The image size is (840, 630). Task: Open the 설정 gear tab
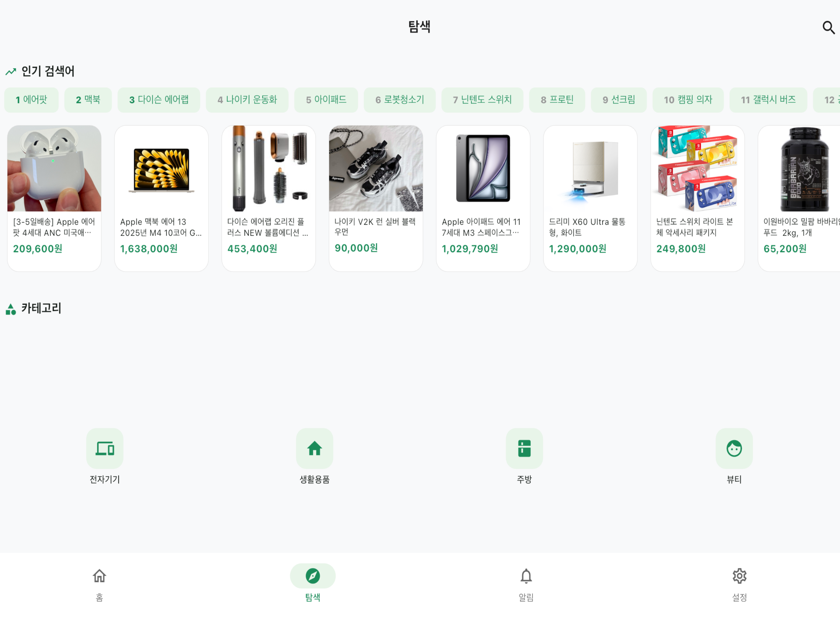739,585
